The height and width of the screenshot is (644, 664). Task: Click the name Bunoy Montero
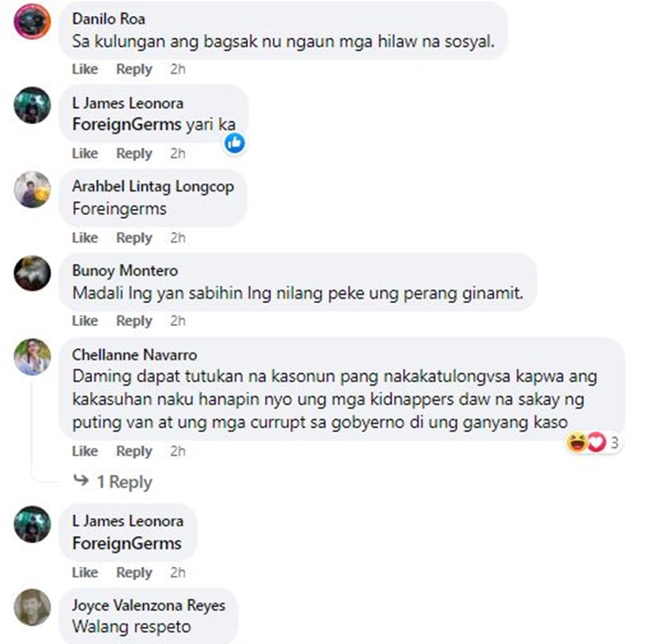[x=125, y=270]
